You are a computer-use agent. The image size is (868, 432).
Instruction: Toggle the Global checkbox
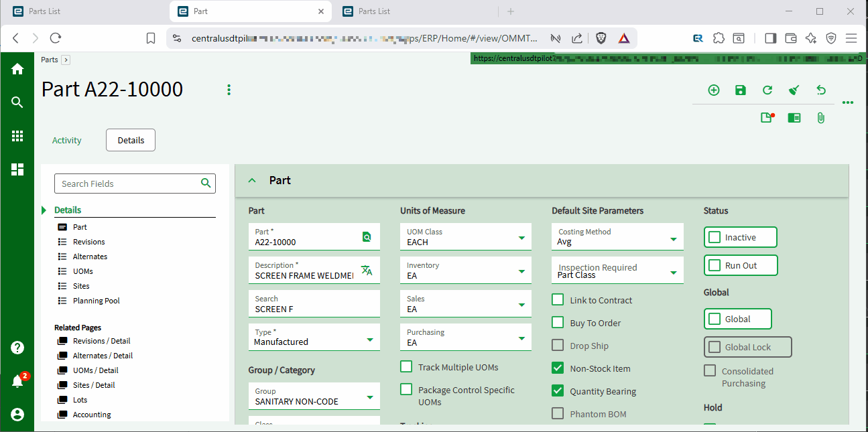715,319
